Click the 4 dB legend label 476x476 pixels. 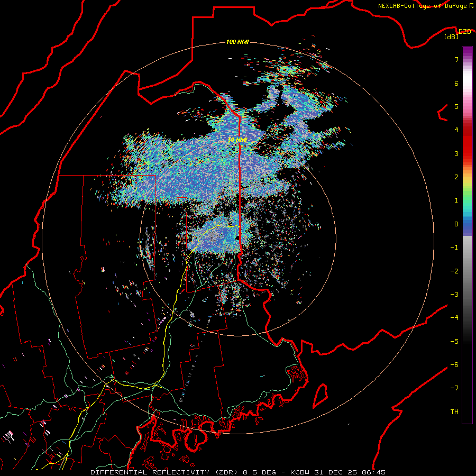(x=456, y=130)
